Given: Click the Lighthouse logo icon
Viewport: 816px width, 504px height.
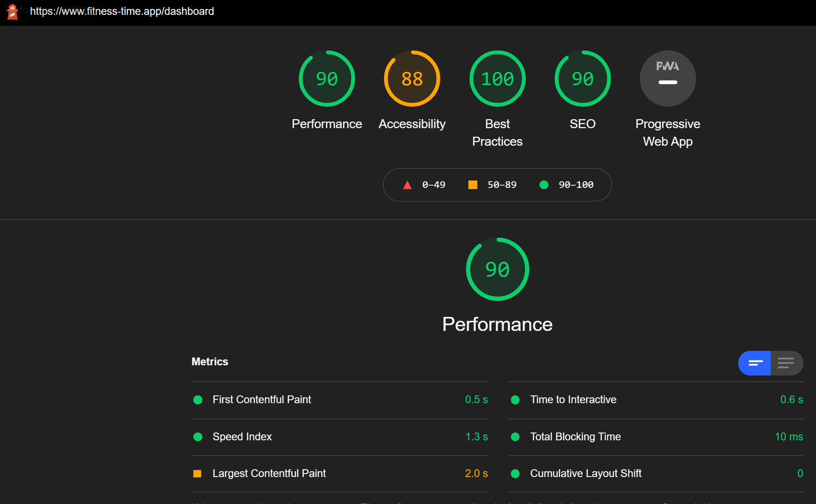Looking at the screenshot, I should [x=12, y=12].
